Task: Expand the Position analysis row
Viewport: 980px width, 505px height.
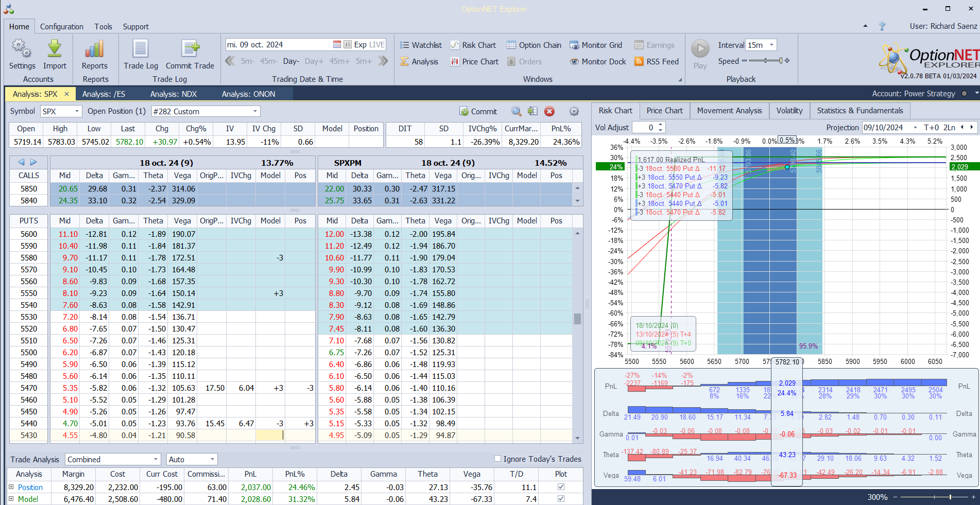Action: (x=11, y=487)
